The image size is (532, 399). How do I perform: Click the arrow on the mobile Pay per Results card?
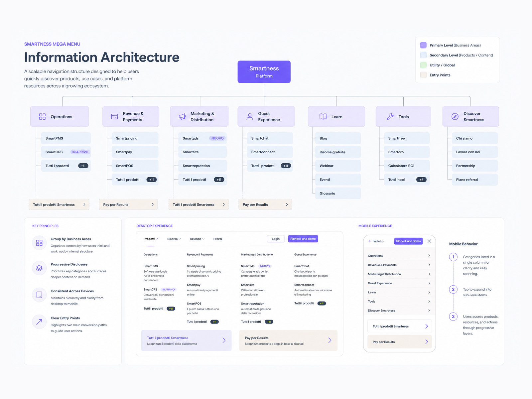pos(427,342)
